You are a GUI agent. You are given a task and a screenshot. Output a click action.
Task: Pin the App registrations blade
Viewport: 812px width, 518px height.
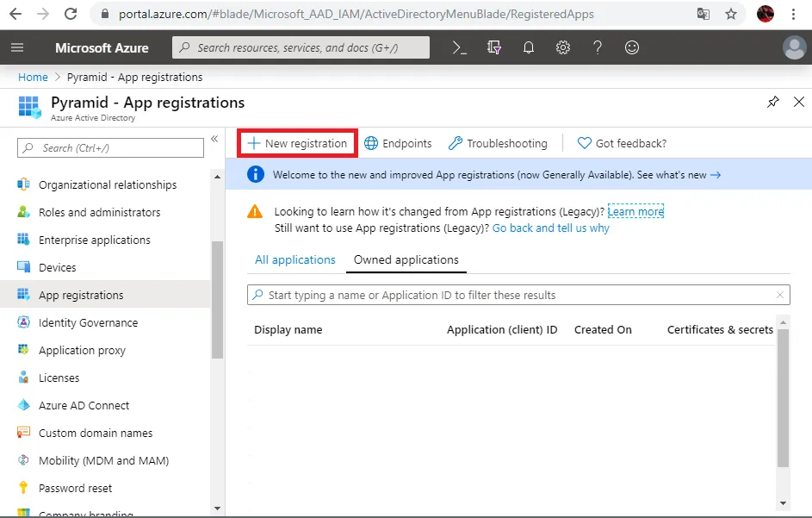(773, 102)
